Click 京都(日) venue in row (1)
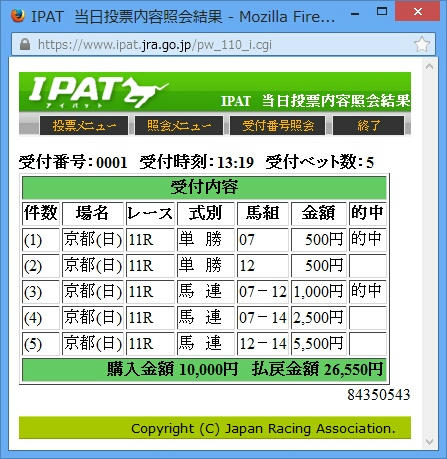The height and width of the screenshot is (459, 447). click(x=93, y=240)
